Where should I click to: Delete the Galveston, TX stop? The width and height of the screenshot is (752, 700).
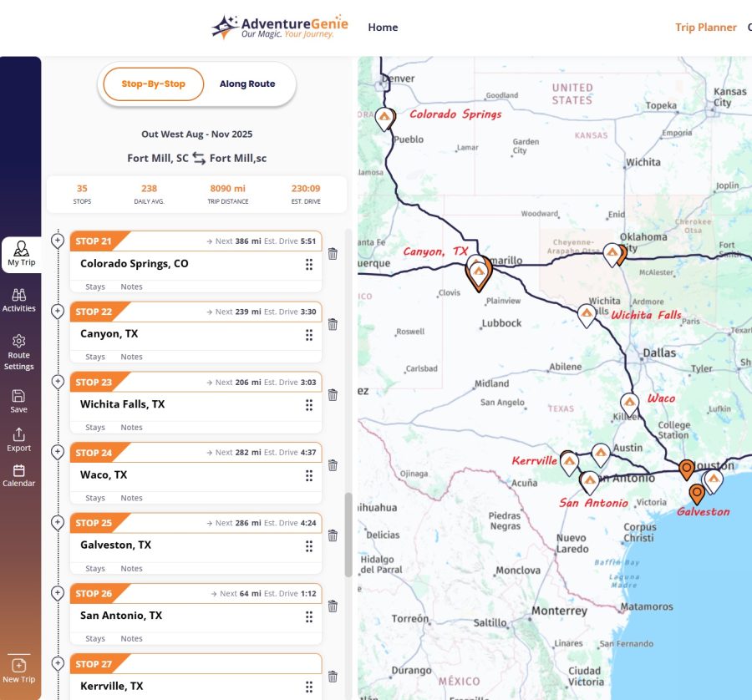333,535
